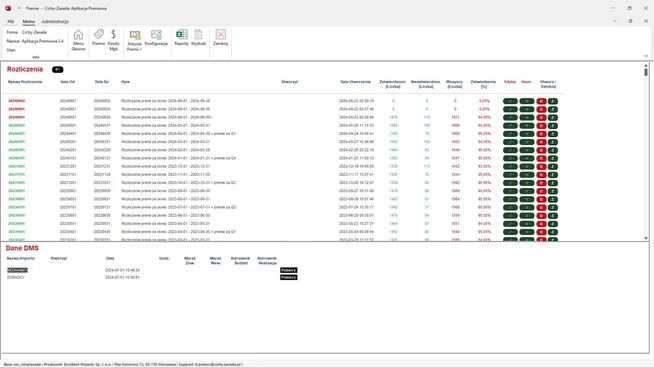Open the Plik tab

point(10,21)
